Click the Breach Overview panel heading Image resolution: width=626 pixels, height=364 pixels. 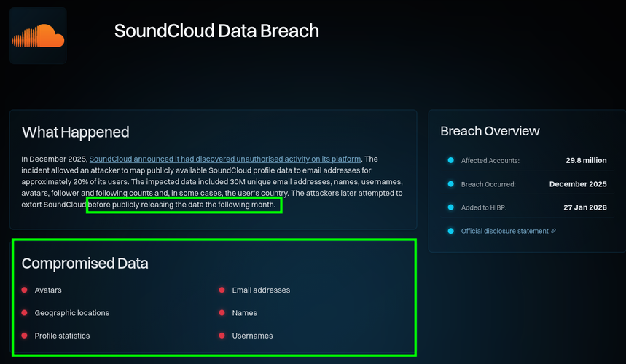click(x=490, y=131)
